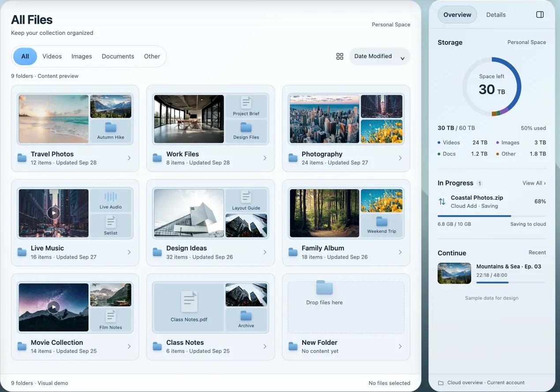
Task: Open the Design Files subfolder icon
Action: [246, 128]
